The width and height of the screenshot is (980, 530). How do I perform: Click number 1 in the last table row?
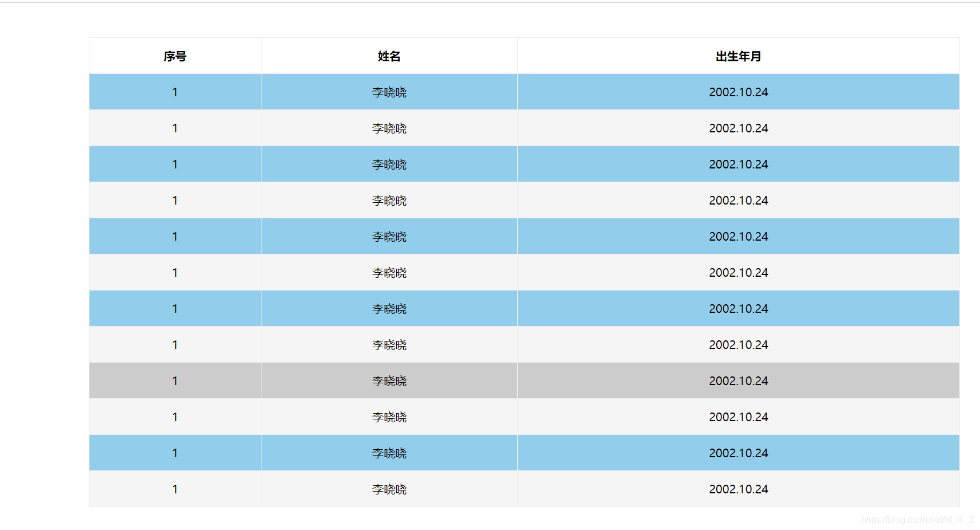[175, 489]
